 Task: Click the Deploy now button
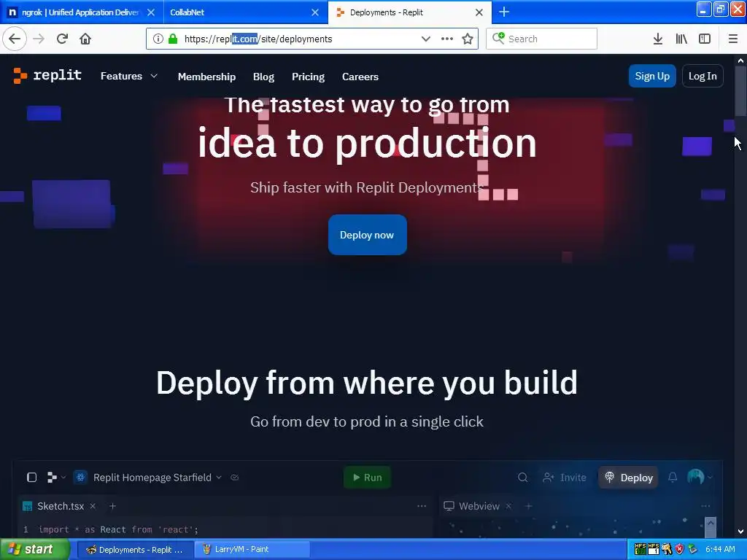(368, 235)
